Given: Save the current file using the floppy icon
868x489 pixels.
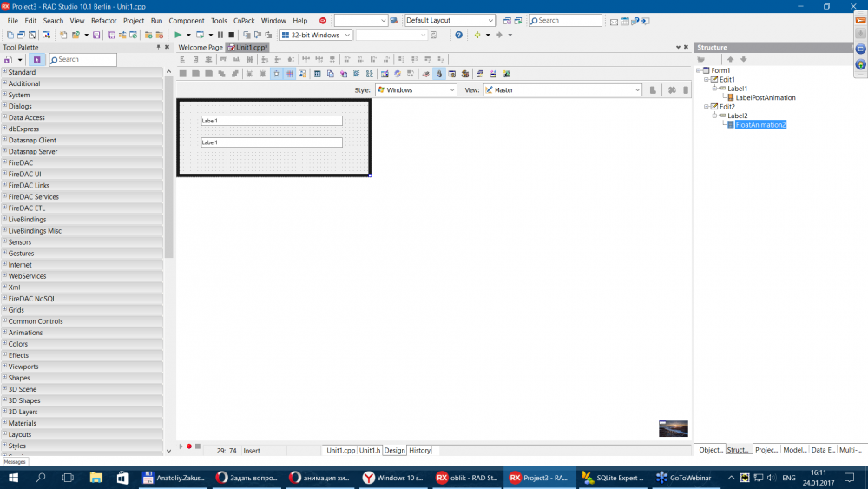Looking at the screenshot, I should 96,35.
